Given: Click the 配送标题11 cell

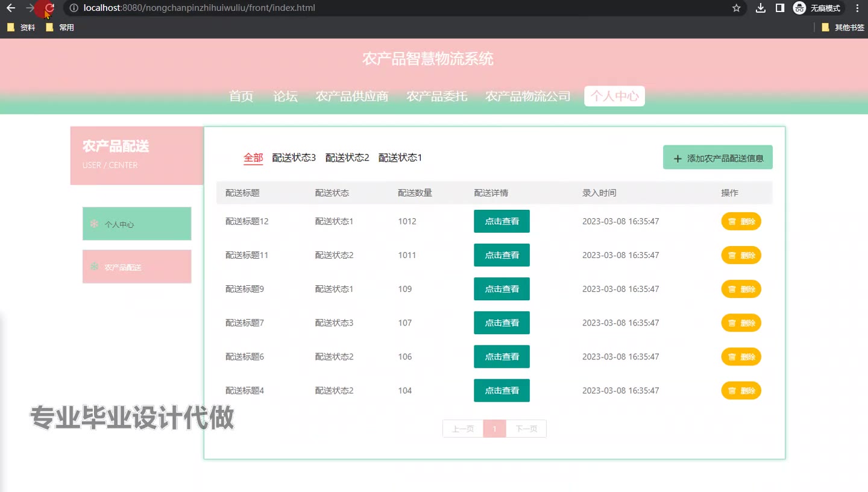Looking at the screenshot, I should [x=247, y=255].
